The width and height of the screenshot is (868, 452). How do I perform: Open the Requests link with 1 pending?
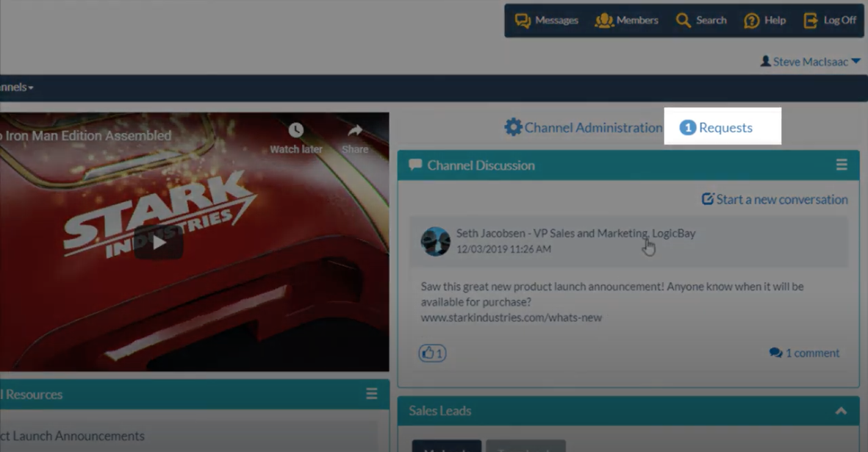pos(717,128)
